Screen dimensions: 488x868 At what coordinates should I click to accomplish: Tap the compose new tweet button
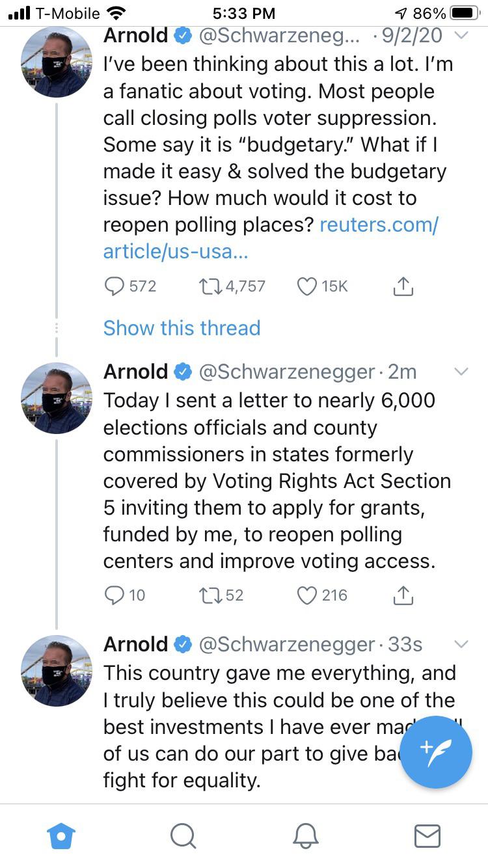pos(435,752)
